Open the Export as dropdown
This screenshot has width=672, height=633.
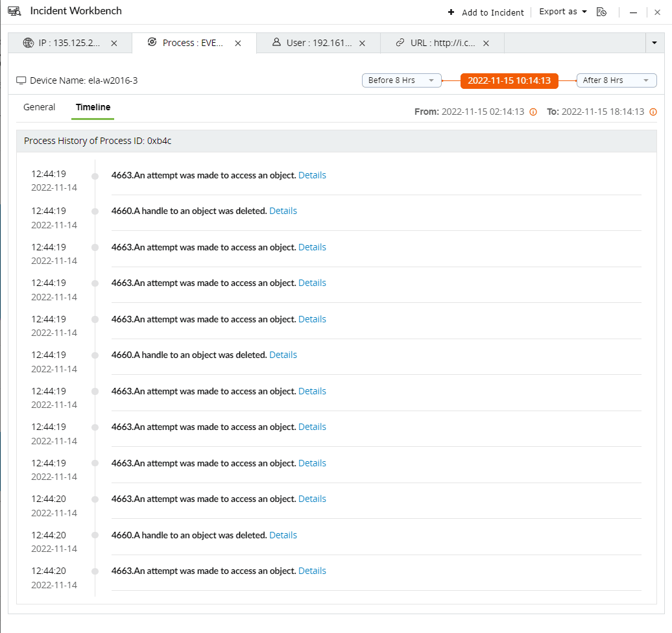click(x=561, y=11)
